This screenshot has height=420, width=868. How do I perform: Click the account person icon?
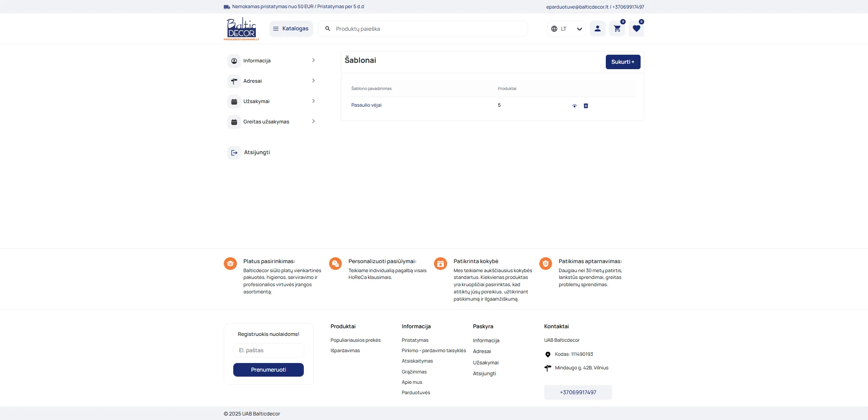pos(597,28)
